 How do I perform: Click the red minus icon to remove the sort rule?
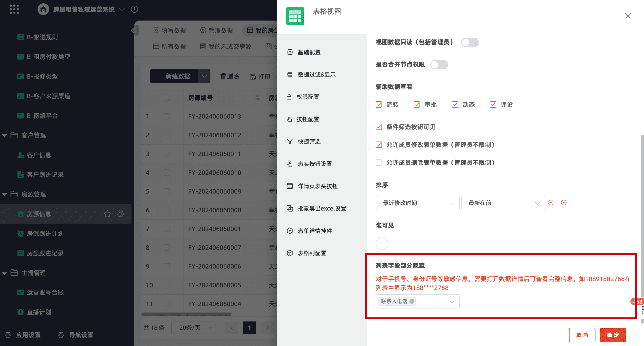tap(551, 202)
